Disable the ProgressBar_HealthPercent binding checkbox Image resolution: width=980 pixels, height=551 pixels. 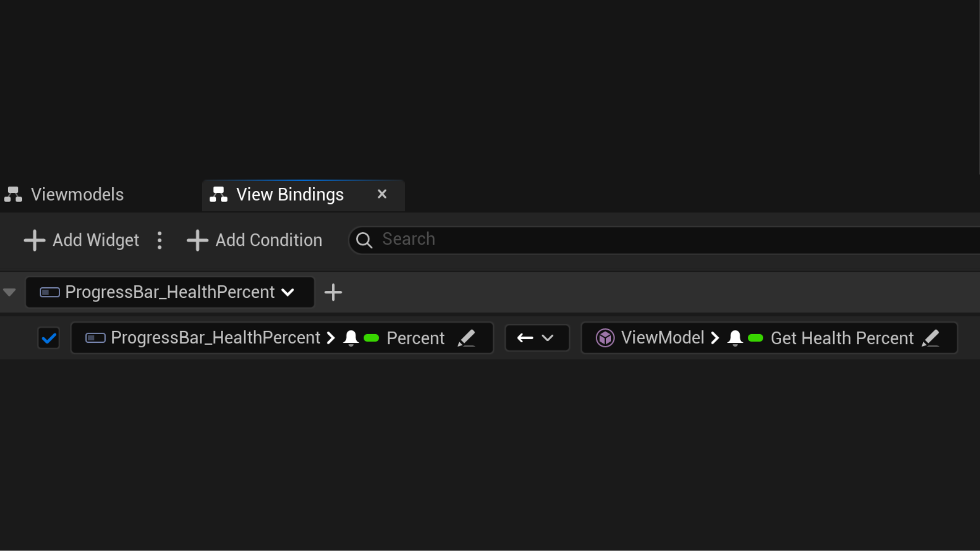point(49,338)
